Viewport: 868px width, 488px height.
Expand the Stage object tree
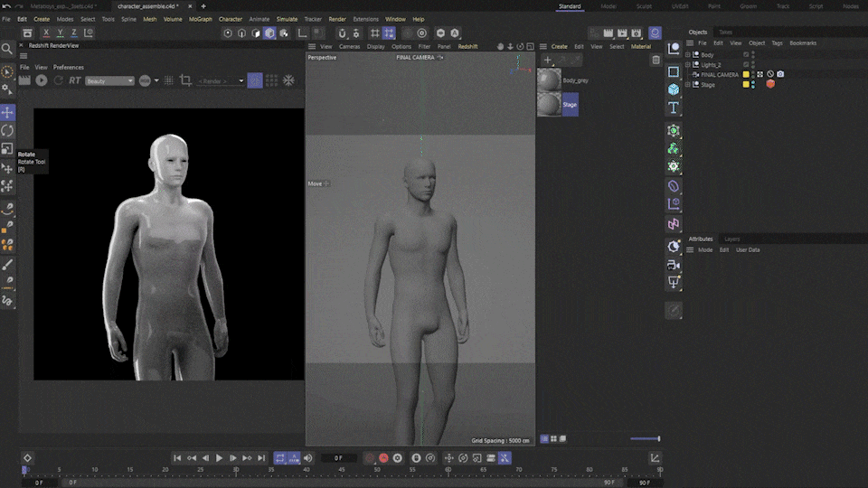pyautogui.click(x=687, y=85)
